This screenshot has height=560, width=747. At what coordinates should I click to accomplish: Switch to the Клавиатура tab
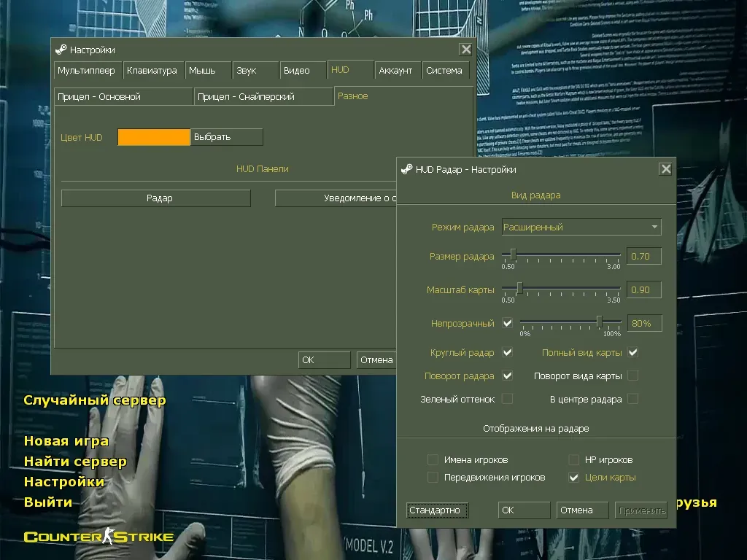152,71
